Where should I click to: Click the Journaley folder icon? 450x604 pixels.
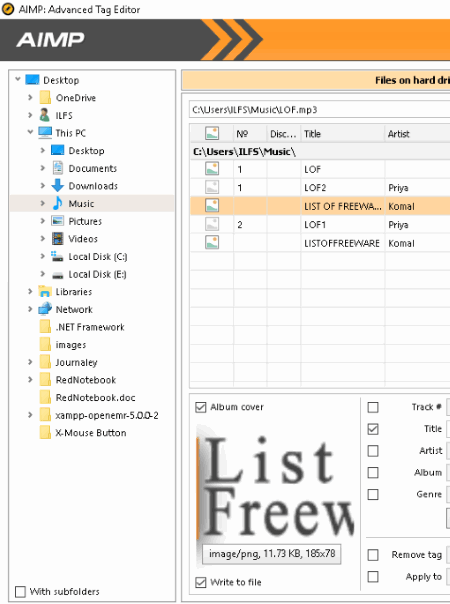(x=45, y=362)
